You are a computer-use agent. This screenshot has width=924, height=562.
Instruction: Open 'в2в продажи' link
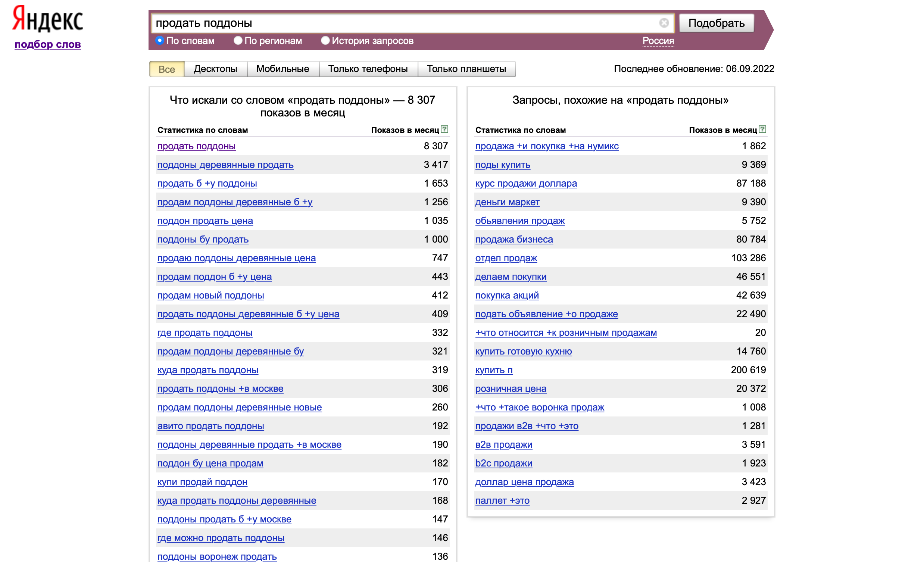[x=504, y=445]
